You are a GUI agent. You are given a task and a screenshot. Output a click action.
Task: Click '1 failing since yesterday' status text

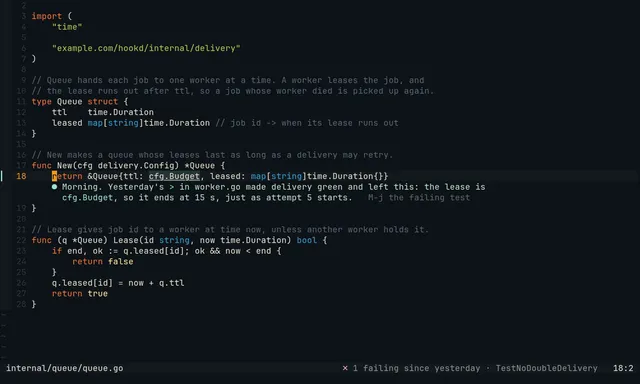(x=417, y=368)
